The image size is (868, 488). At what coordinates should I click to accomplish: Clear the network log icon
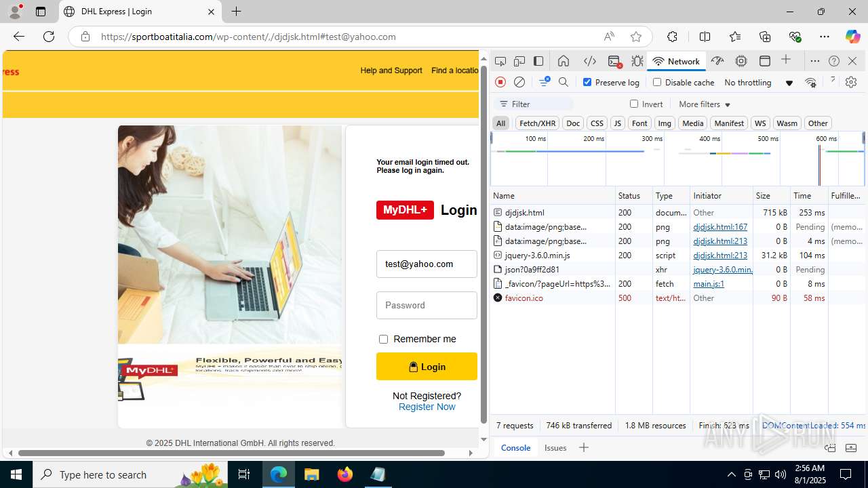(x=519, y=82)
